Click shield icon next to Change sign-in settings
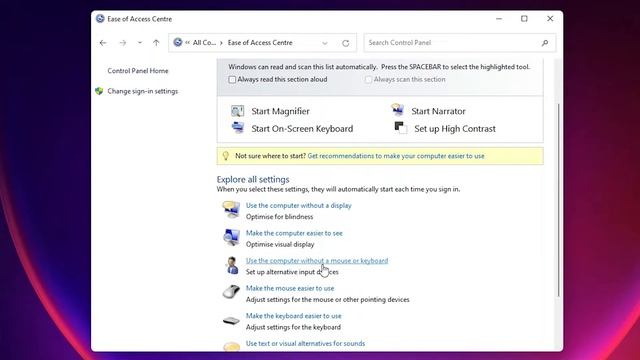This screenshot has width=640, height=360. pos(99,91)
